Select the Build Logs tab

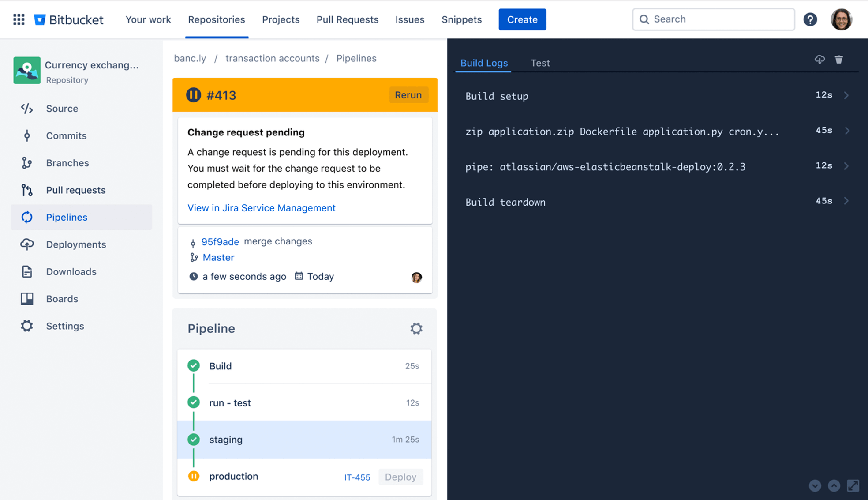click(483, 63)
